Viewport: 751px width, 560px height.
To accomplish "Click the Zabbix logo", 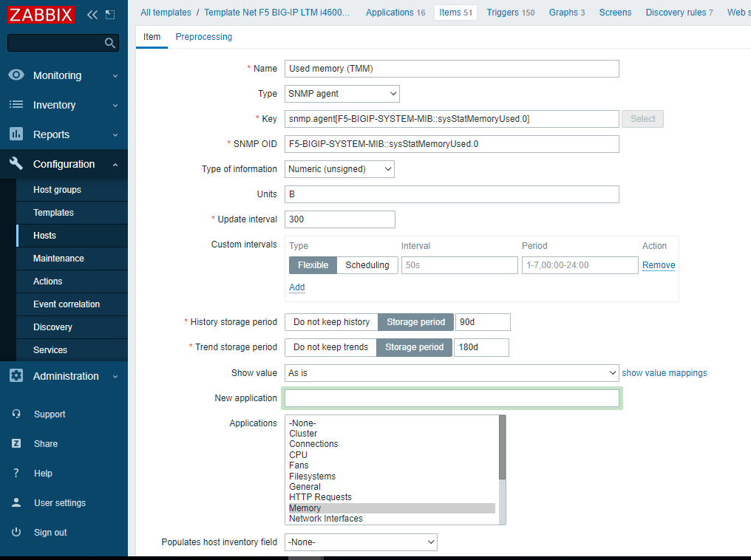I will (41, 14).
